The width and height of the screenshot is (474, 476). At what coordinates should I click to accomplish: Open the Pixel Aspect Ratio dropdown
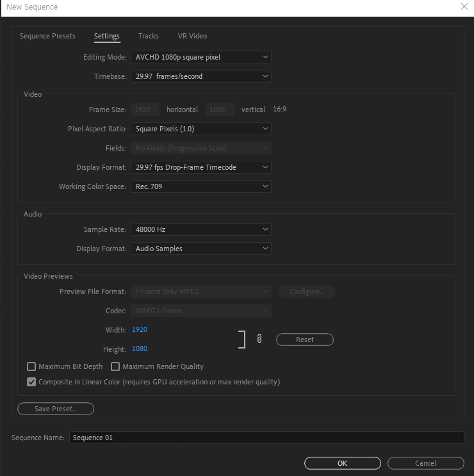tap(201, 129)
